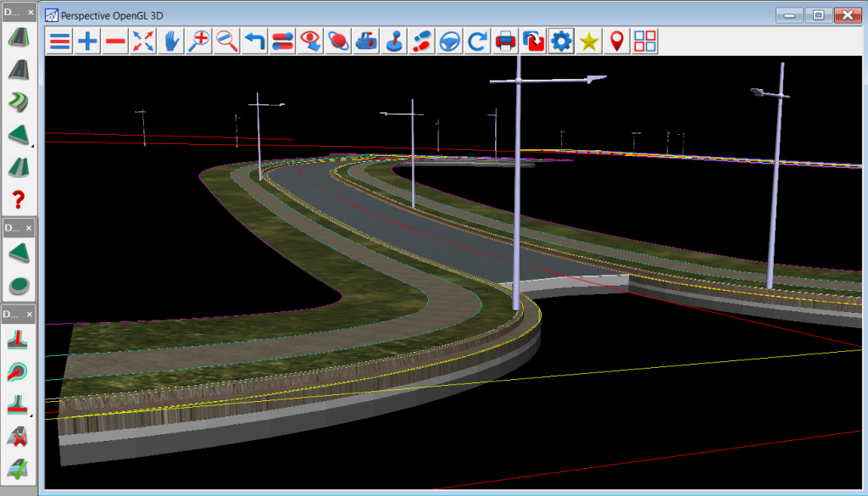The image size is (868, 496).
Task: Select the pan hand tool
Action: point(171,42)
